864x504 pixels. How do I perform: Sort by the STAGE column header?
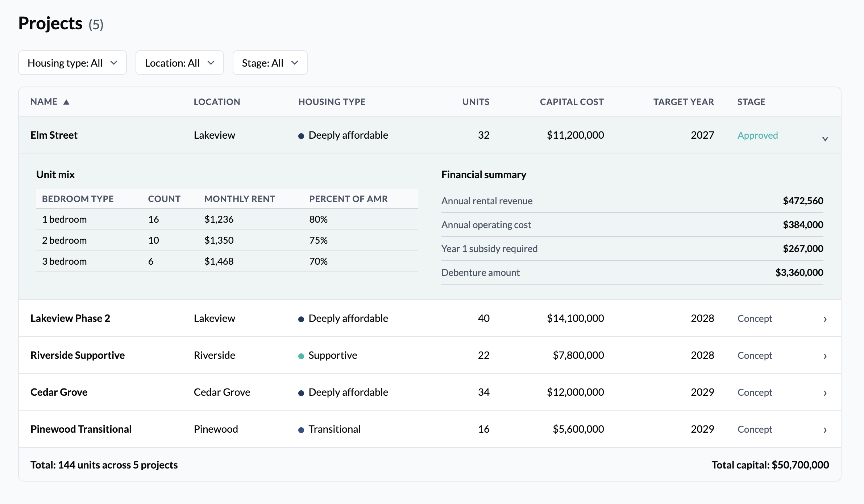pyautogui.click(x=751, y=102)
